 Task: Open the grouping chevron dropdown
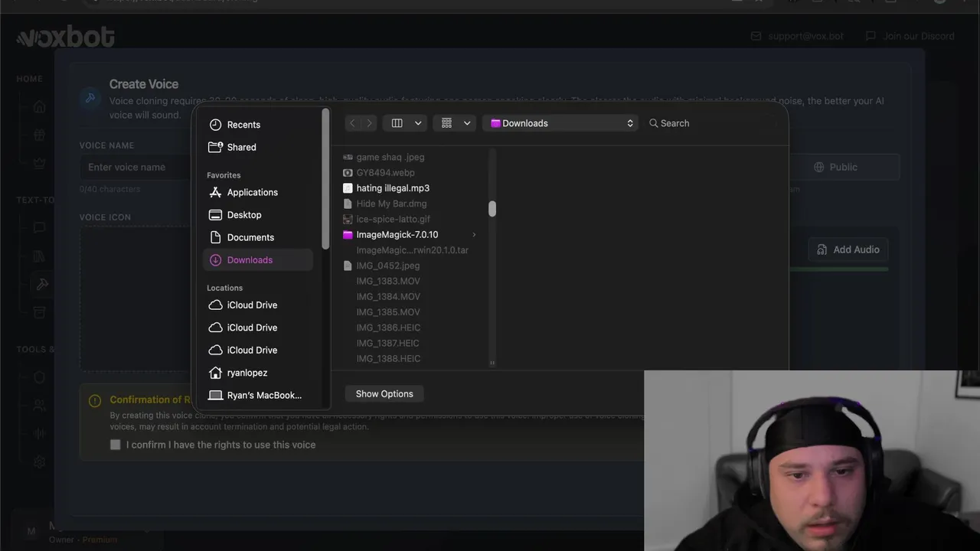tap(467, 123)
